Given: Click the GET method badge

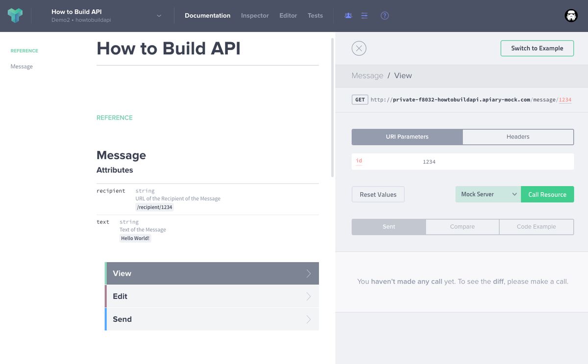Looking at the screenshot, I should click(x=360, y=99).
